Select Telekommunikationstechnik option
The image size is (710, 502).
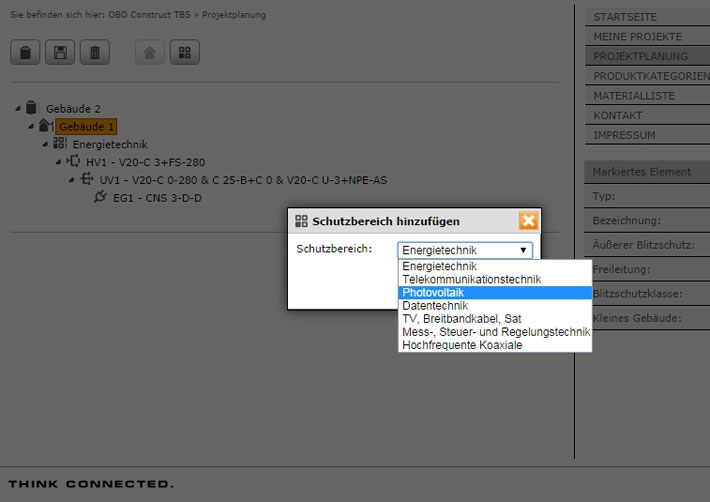[x=471, y=280]
